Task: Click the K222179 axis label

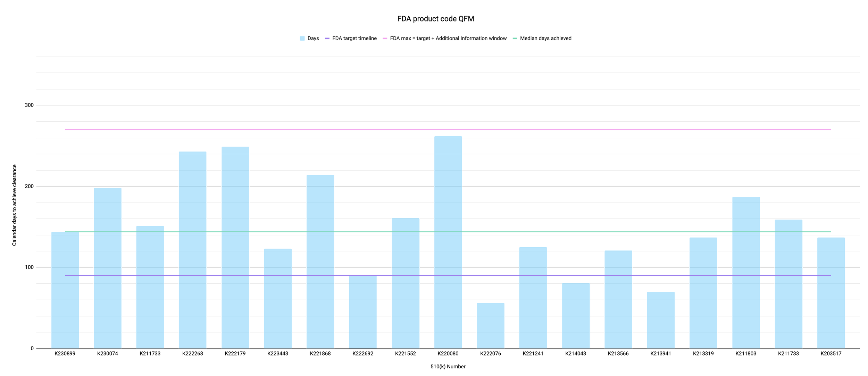Action: point(235,354)
